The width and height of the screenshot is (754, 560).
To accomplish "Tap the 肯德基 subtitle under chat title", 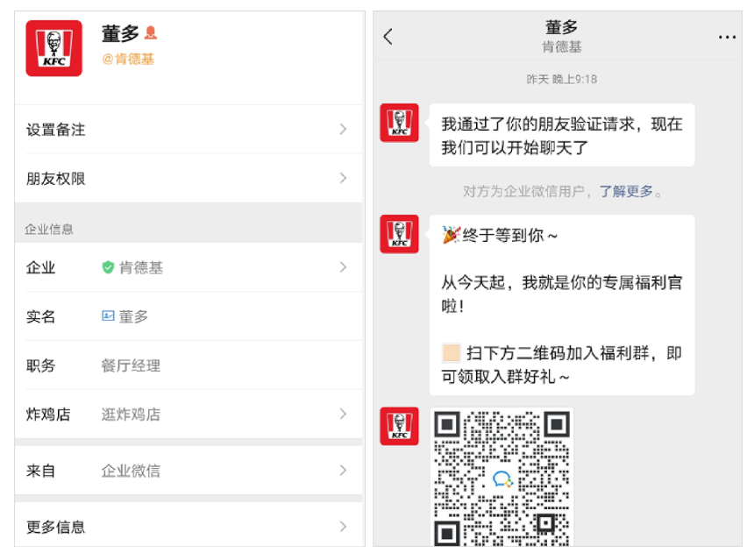I will [562, 46].
